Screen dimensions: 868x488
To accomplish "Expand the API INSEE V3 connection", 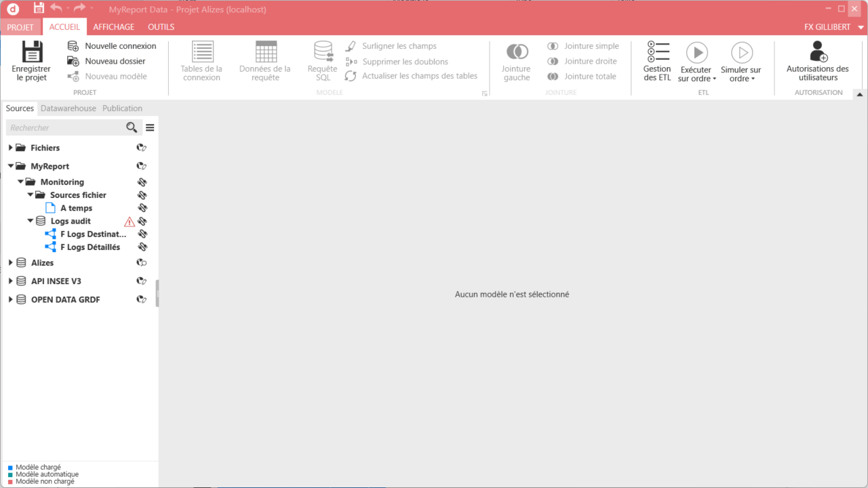I will (11, 281).
